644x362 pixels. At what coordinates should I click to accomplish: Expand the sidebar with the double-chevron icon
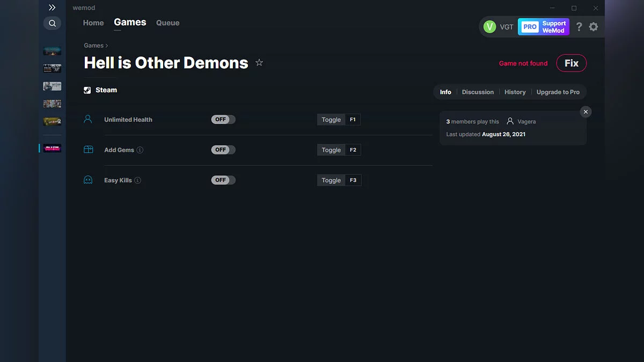pos(52,8)
